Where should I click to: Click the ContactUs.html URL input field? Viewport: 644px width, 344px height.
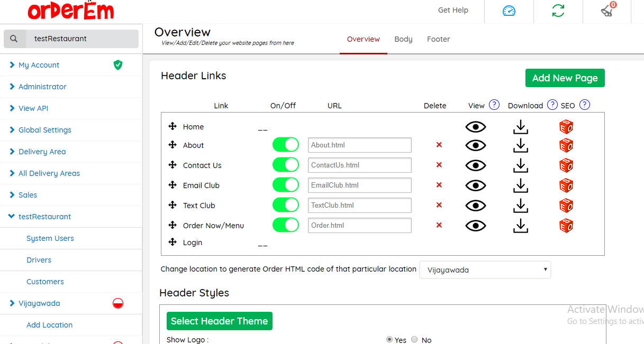(x=359, y=165)
